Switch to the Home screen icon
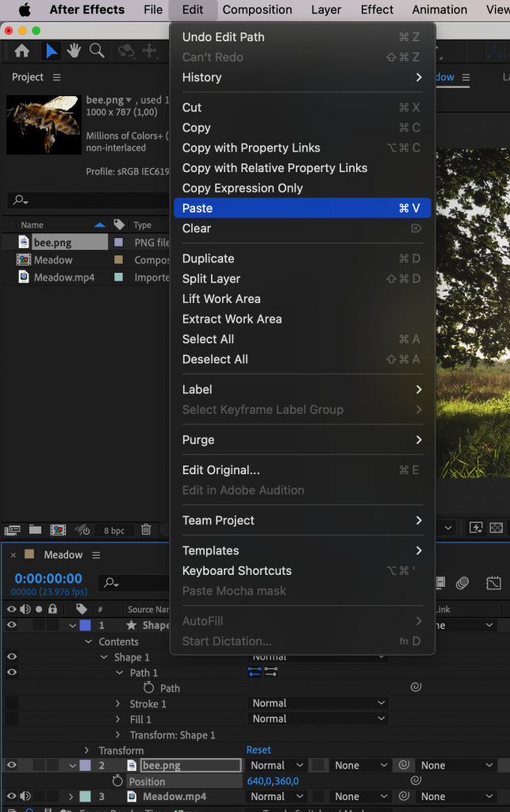510x812 pixels. point(21,49)
